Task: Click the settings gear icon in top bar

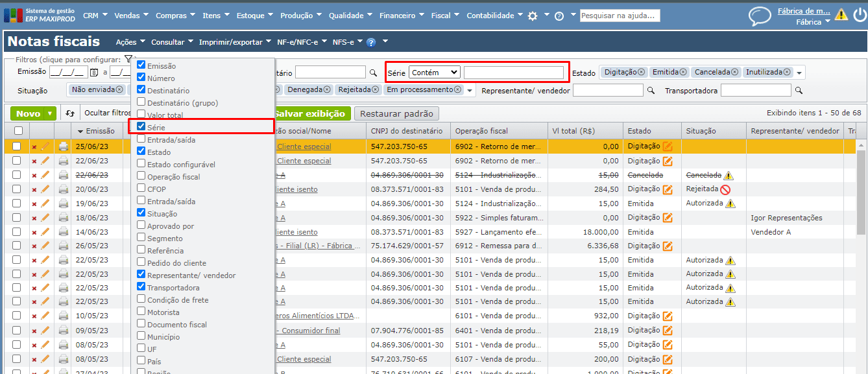Action: pos(533,16)
